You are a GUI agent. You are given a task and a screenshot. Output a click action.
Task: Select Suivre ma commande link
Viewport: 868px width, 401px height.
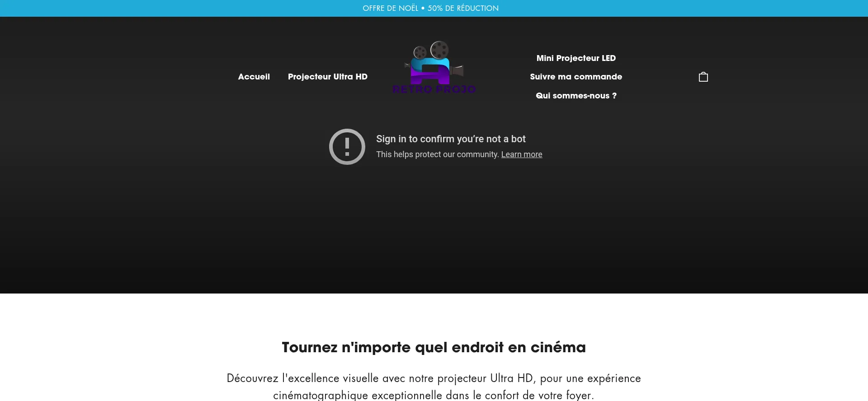[x=576, y=77]
